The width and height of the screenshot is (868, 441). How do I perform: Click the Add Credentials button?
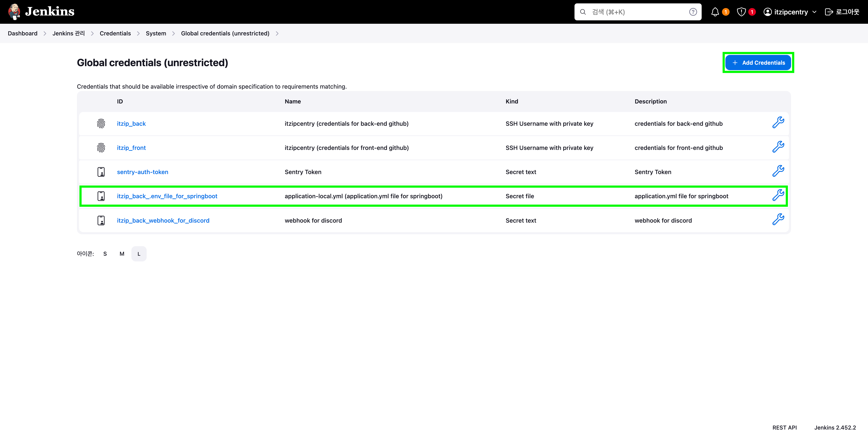click(758, 62)
